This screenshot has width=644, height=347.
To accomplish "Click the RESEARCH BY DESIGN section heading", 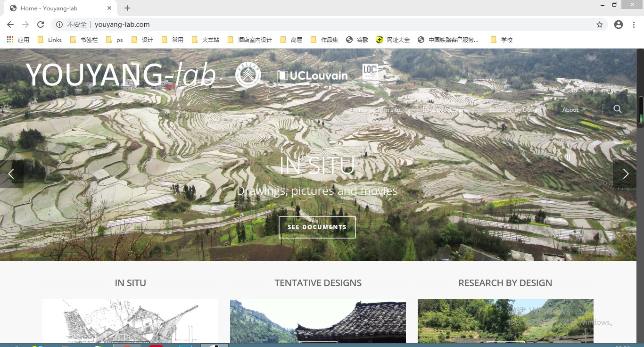I will [x=505, y=283].
